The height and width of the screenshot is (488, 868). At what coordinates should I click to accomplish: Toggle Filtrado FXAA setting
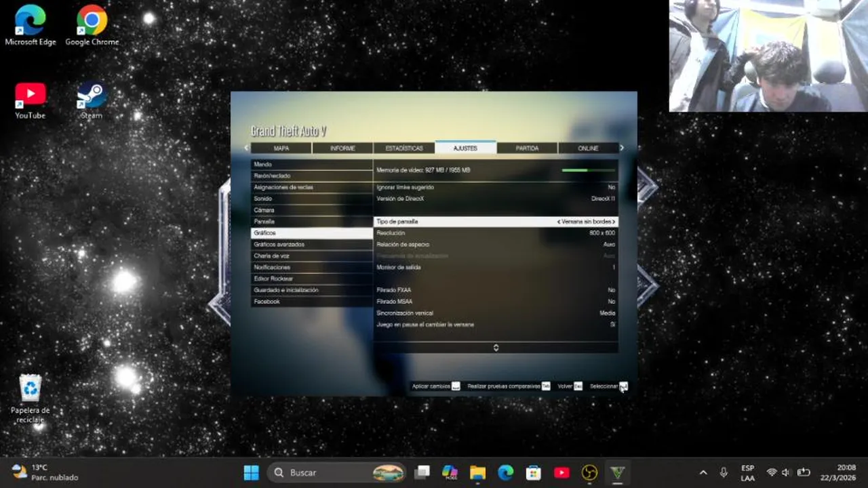tap(496, 290)
